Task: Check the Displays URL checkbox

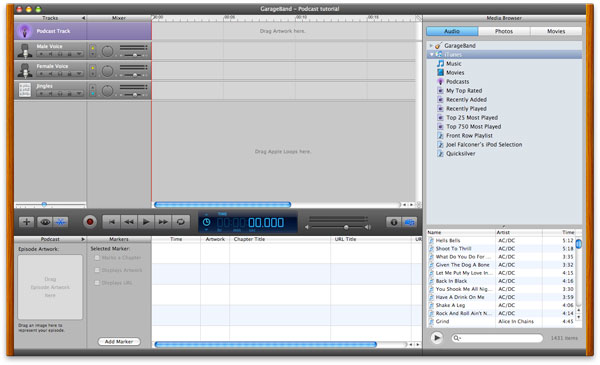Action: [97, 283]
